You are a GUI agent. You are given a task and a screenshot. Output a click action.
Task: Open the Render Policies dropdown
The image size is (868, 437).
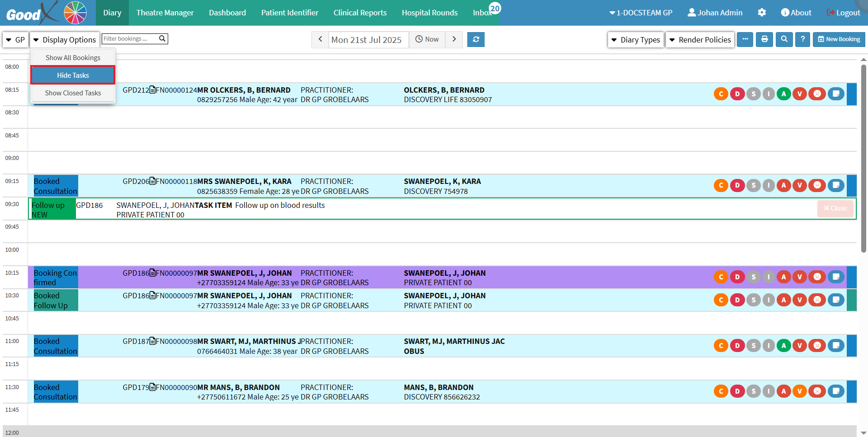[700, 40]
